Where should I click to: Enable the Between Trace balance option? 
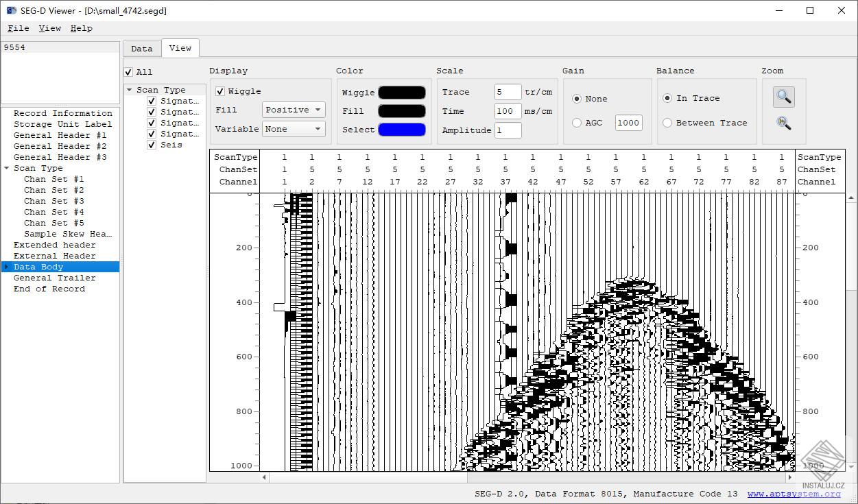pyautogui.click(x=667, y=123)
